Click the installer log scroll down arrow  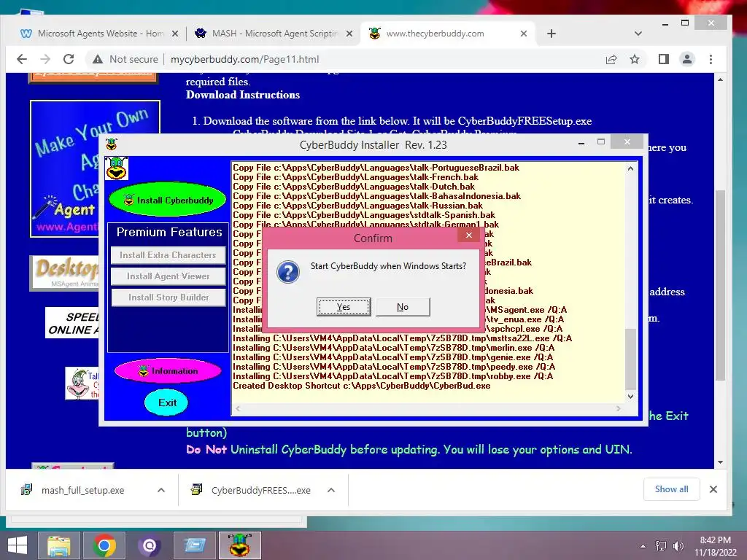pos(631,396)
